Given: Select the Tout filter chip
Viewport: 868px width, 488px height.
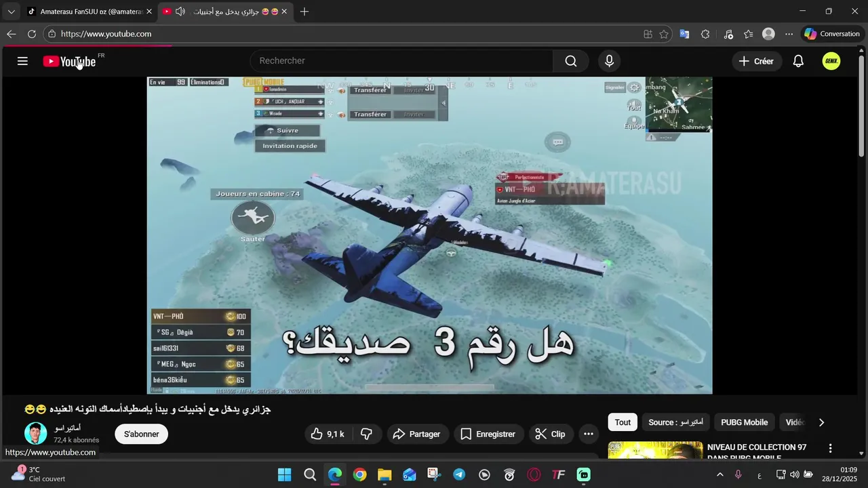Looking at the screenshot, I should (x=623, y=422).
